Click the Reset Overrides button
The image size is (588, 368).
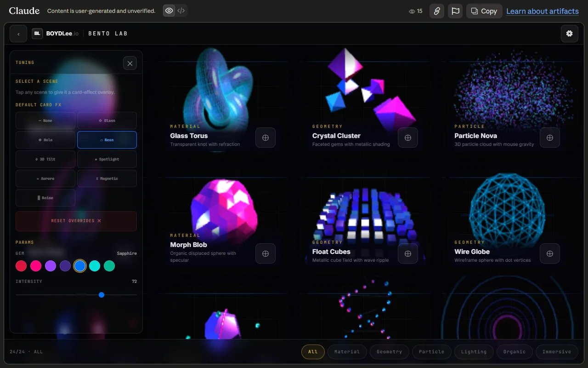coord(76,221)
